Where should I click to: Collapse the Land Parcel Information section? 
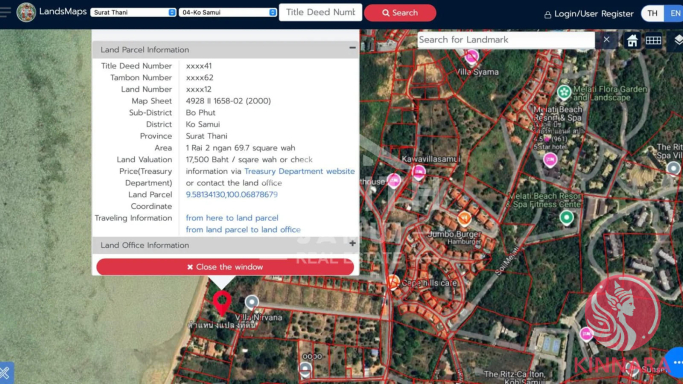pyautogui.click(x=352, y=48)
